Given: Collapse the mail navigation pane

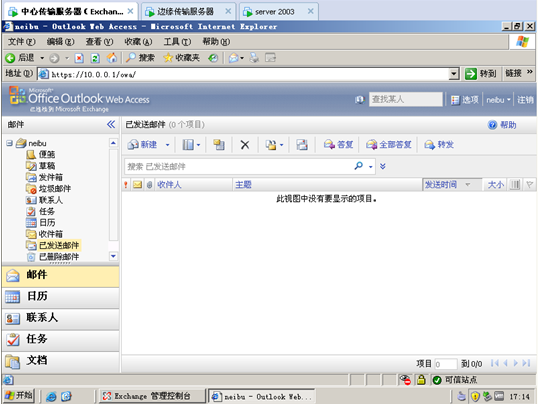Looking at the screenshot, I should coord(111,124).
